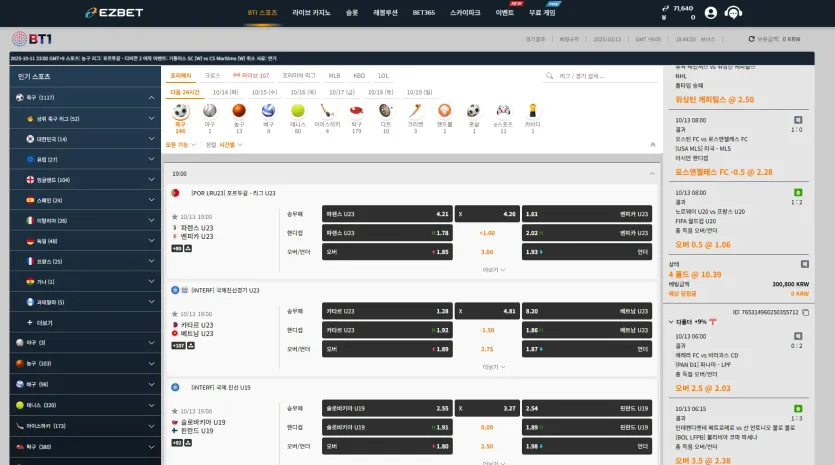Select the ice hockey sport filter icon

coord(327,110)
